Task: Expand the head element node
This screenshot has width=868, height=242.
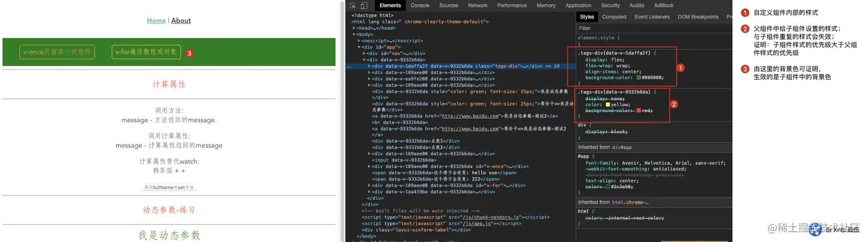Action: click(354, 28)
